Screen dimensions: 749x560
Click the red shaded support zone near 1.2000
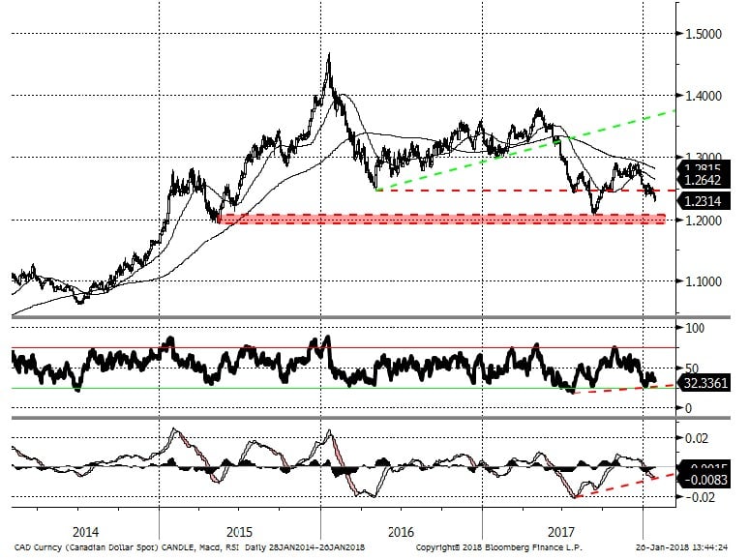tap(435, 220)
